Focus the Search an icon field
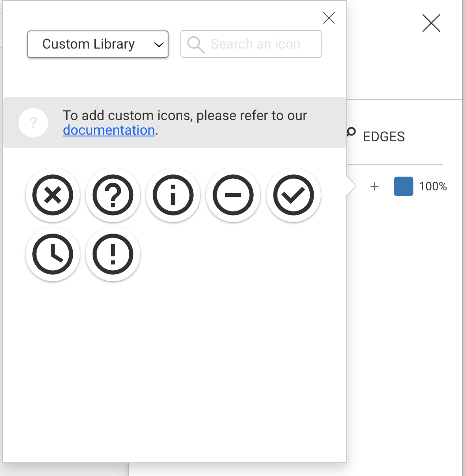 (x=251, y=44)
